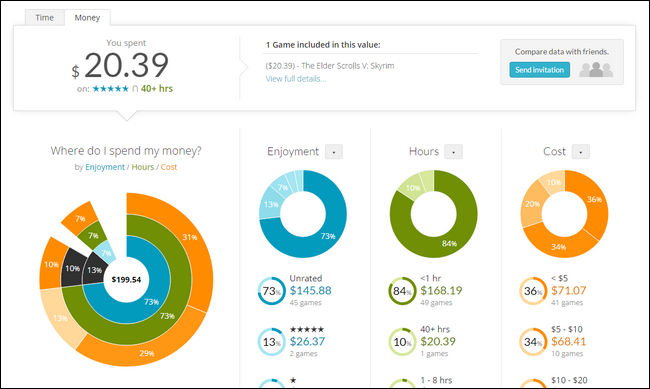
Task: Select the 7% slice of Enjoyment donut
Action: click(x=283, y=187)
